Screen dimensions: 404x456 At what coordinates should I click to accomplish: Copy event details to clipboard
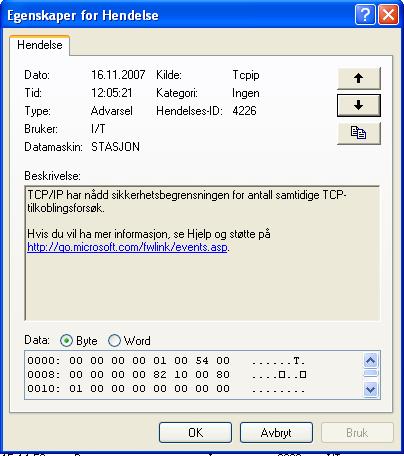[x=359, y=133]
